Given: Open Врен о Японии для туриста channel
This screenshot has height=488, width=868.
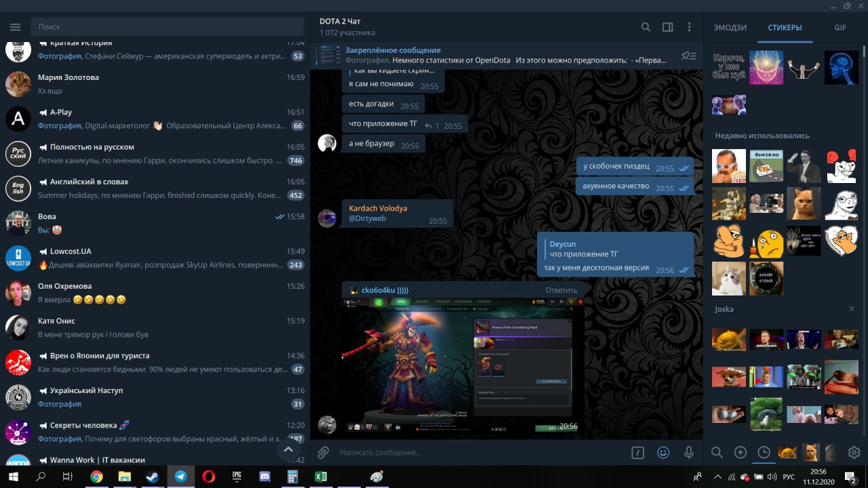Looking at the screenshot, I should point(155,363).
